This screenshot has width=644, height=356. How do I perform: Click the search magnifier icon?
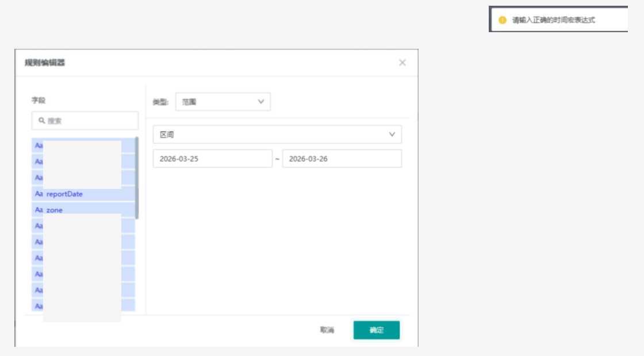41,121
